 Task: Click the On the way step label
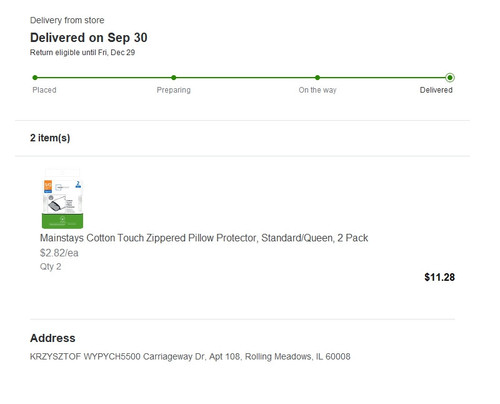point(317,90)
